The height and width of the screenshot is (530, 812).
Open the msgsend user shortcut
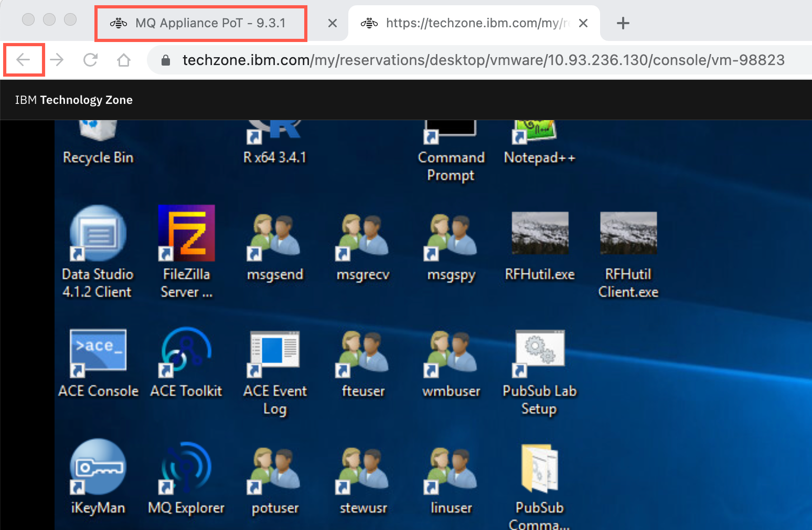coord(275,247)
